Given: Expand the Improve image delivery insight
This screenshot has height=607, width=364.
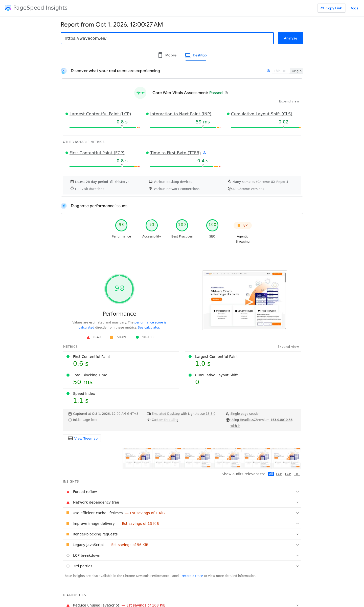Looking at the screenshot, I should pos(182,524).
